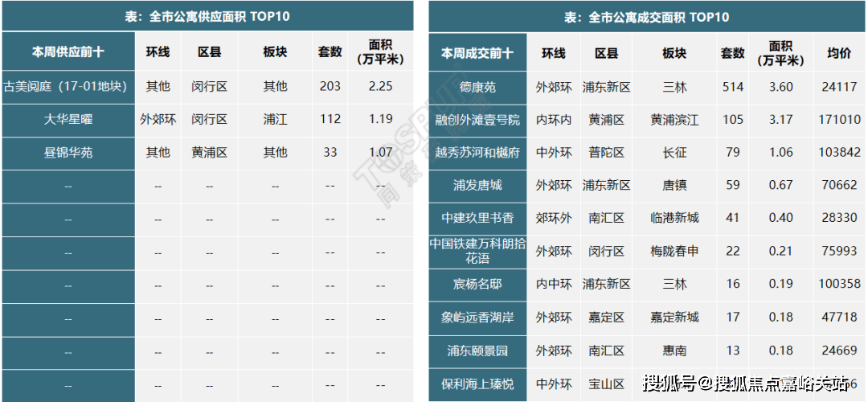Click the 171010 average price value
This screenshot has width=868, height=402.
839,120
